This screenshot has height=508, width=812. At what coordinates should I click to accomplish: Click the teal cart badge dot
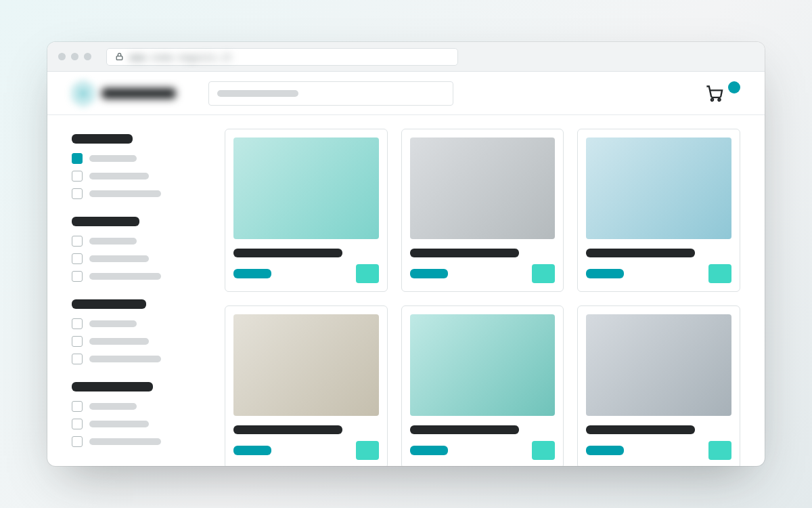[734, 87]
